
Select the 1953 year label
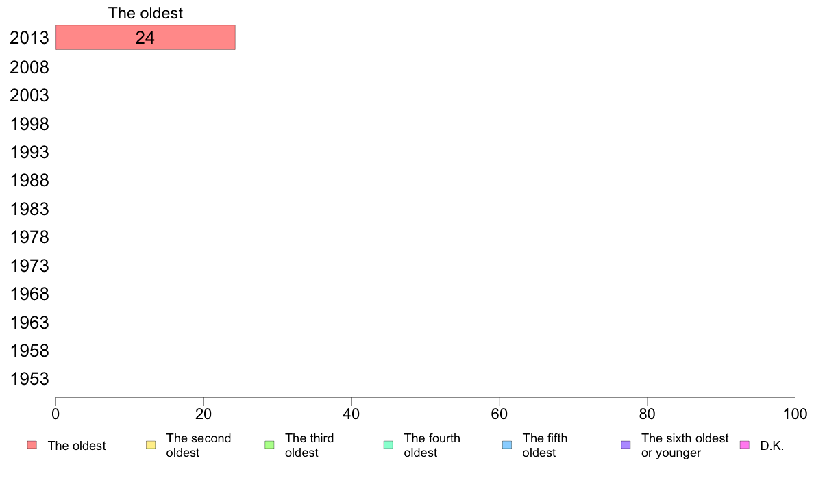pyautogui.click(x=29, y=379)
